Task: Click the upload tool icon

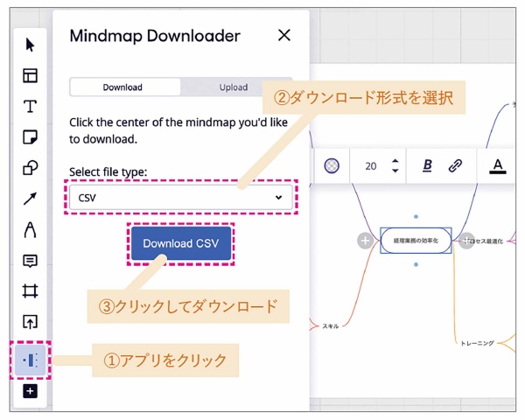Action: point(31,321)
